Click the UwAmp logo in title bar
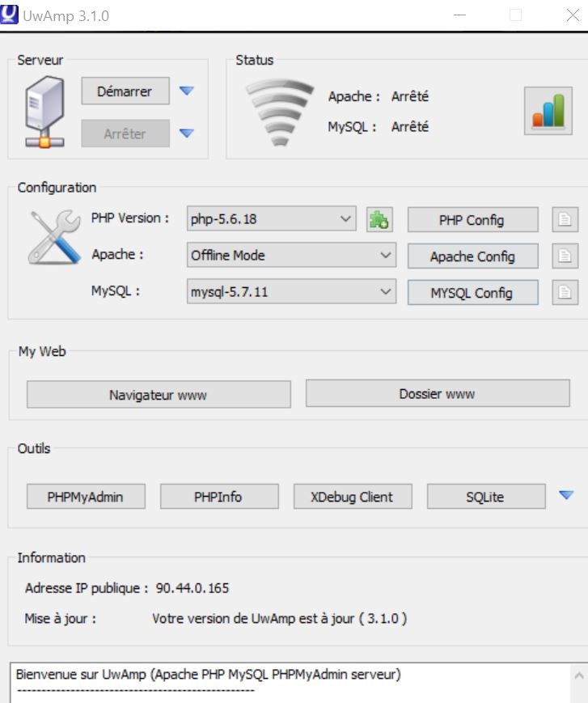 coord(11,15)
